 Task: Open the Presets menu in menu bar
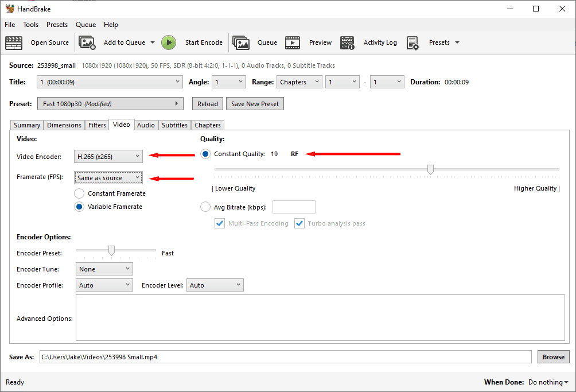57,25
